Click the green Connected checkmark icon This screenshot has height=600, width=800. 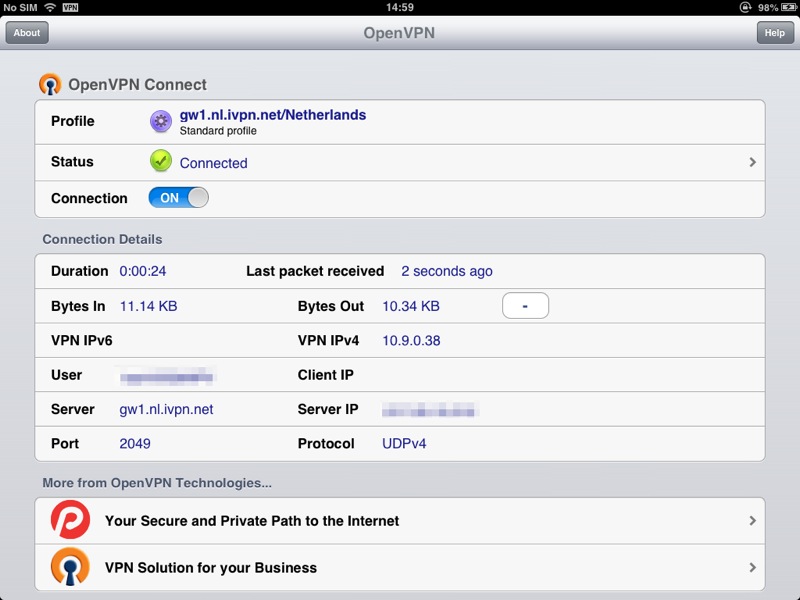point(161,161)
